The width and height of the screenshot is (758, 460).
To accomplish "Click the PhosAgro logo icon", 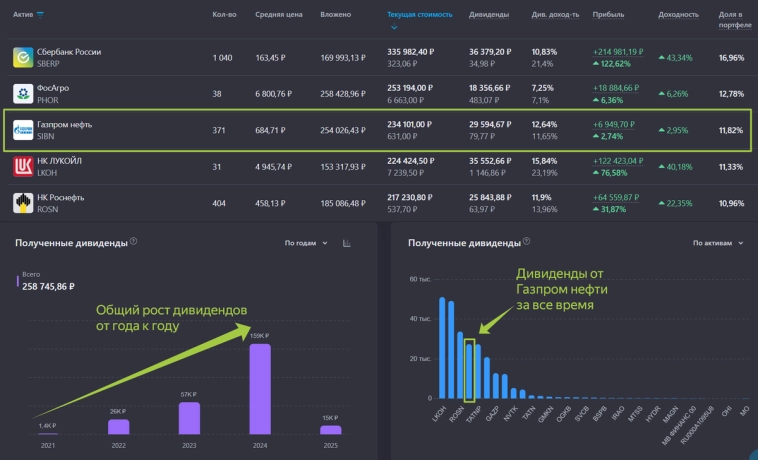I will click(x=23, y=94).
